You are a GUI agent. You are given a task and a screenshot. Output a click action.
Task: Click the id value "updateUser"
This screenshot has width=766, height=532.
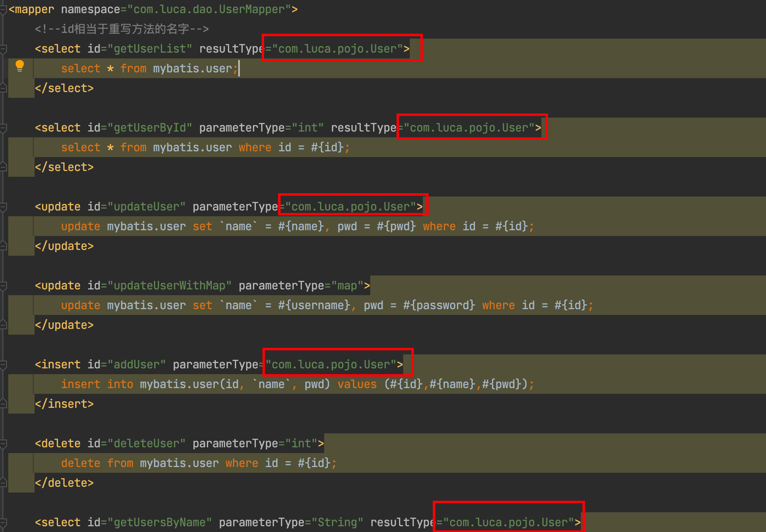point(146,207)
